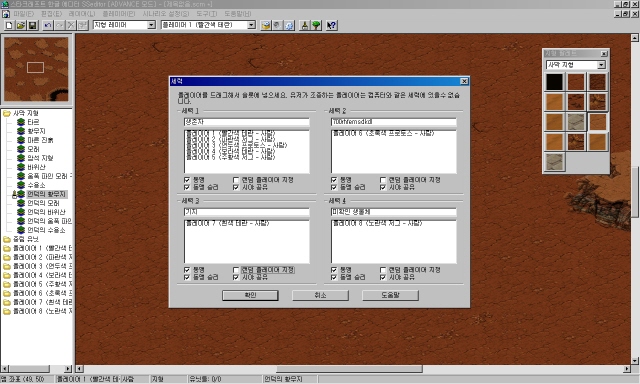Image resolution: width=640 pixels, height=384 pixels.
Task: Click the minimap thumbnail
Action: point(36,69)
